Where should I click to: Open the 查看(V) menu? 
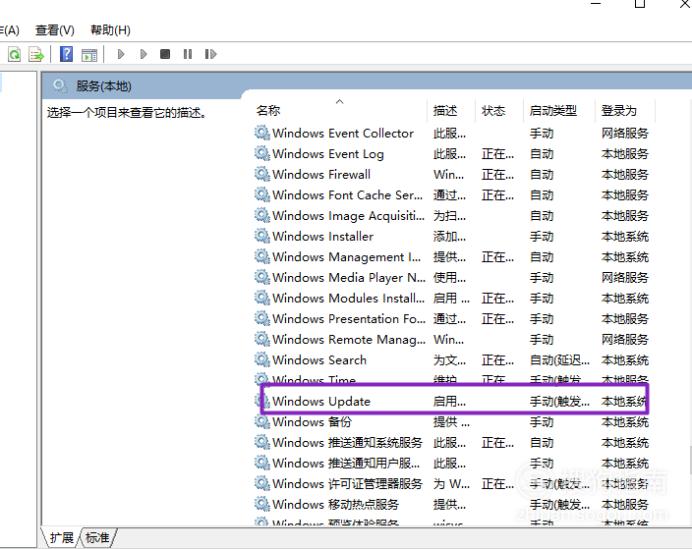(55, 30)
